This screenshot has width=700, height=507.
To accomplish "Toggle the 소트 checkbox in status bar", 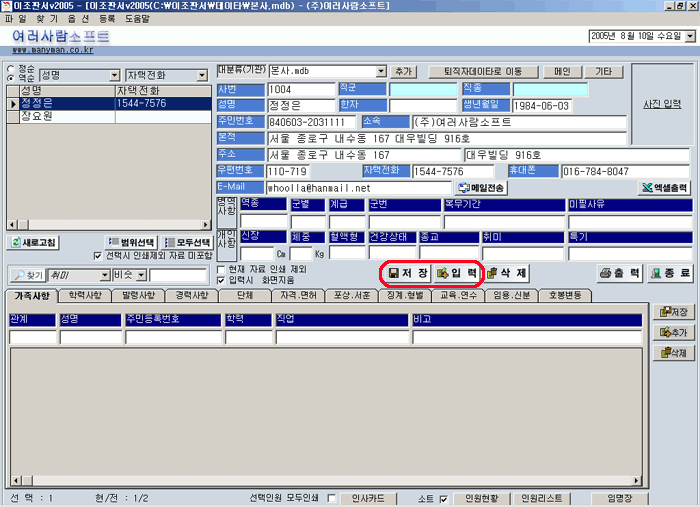I will tap(443, 498).
